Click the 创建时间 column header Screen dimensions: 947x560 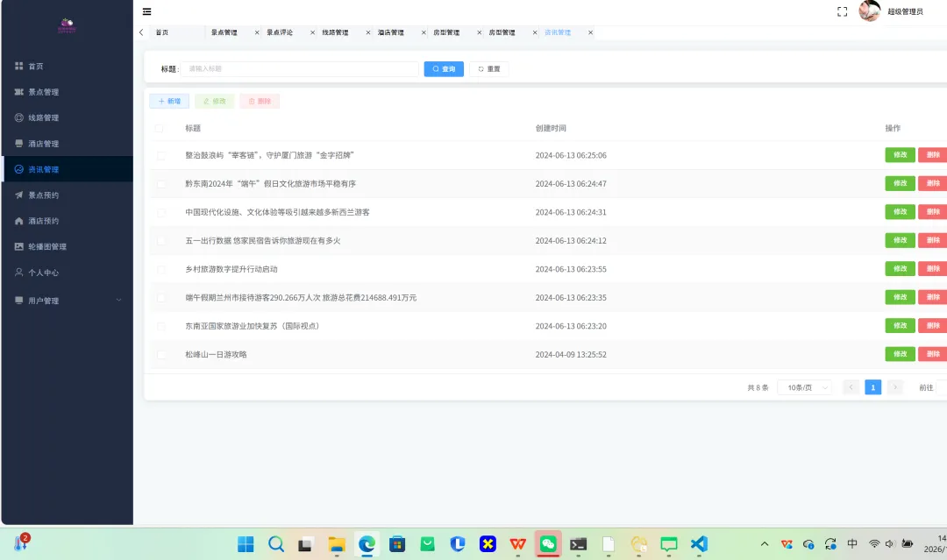pyautogui.click(x=551, y=129)
